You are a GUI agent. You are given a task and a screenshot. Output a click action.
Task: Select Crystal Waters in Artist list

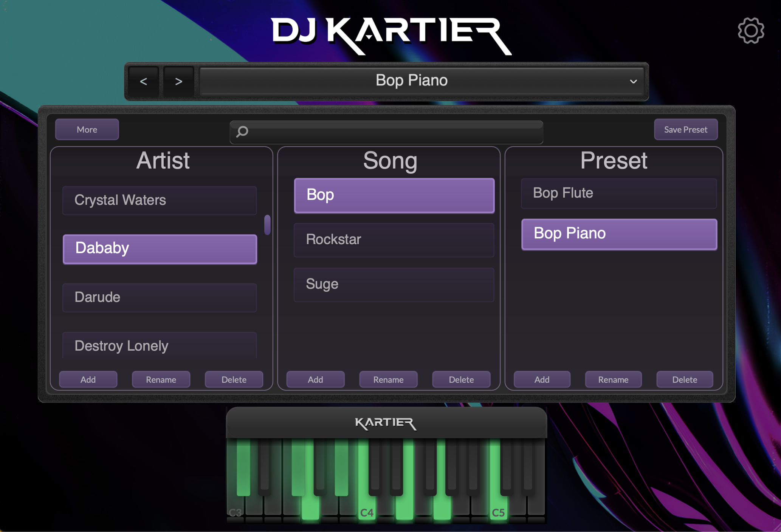pyautogui.click(x=159, y=200)
